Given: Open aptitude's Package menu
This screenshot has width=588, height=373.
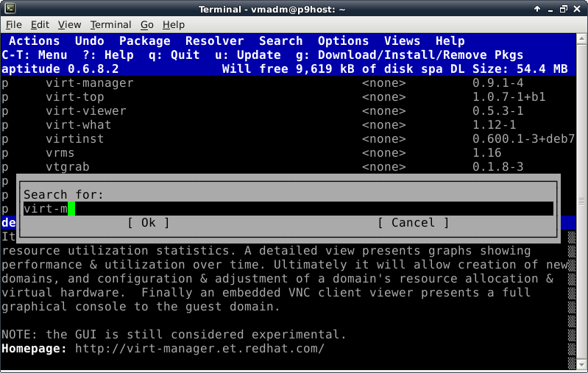Looking at the screenshot, I should tap(144, 41).
